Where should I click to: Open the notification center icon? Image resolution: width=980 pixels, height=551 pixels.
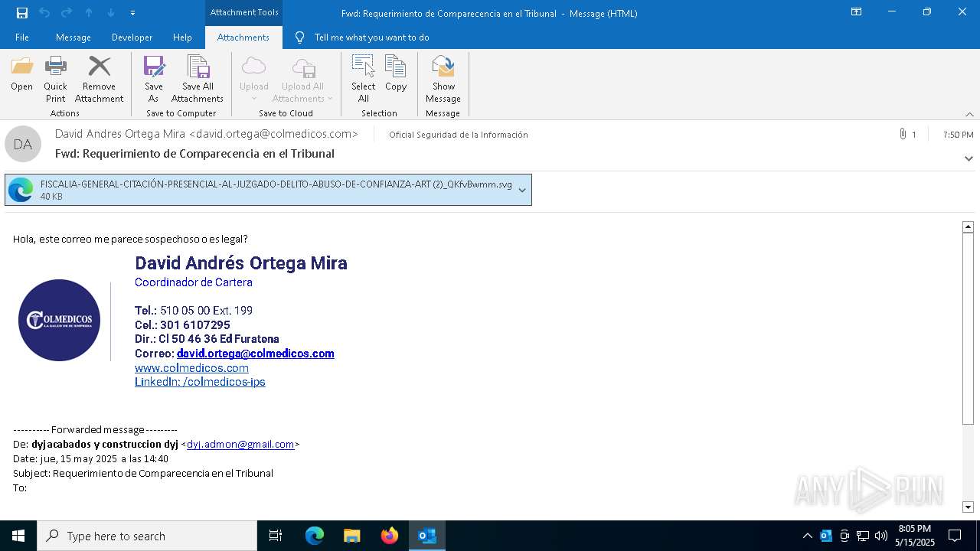click(x=955, y=536)
